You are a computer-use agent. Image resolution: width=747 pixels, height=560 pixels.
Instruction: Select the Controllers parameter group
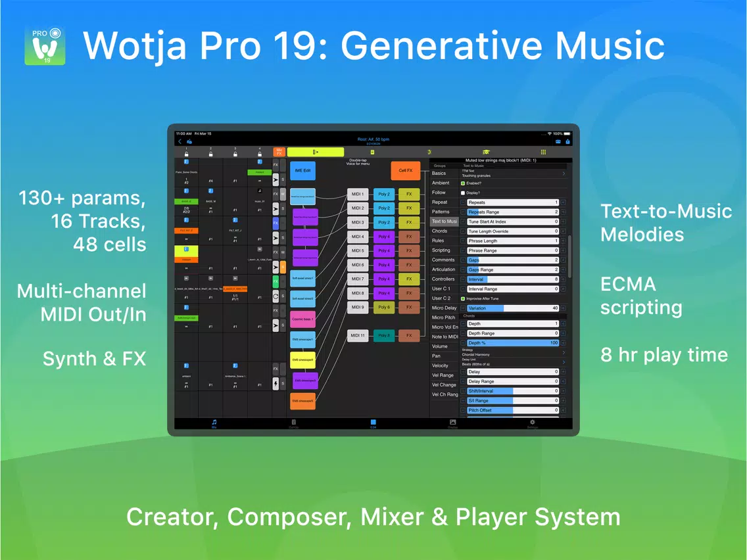point(444,279)
